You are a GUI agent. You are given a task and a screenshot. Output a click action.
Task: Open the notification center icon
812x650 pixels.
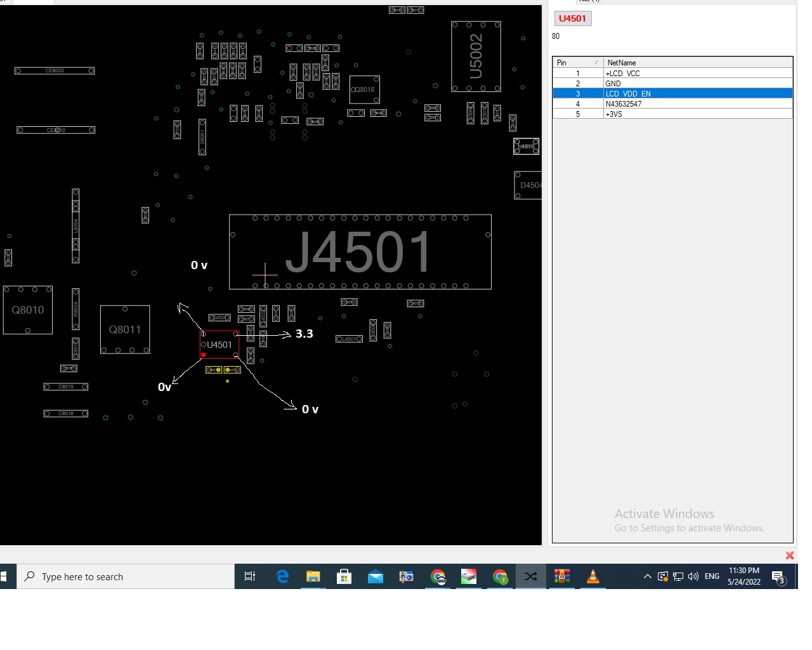coord(778,577)
